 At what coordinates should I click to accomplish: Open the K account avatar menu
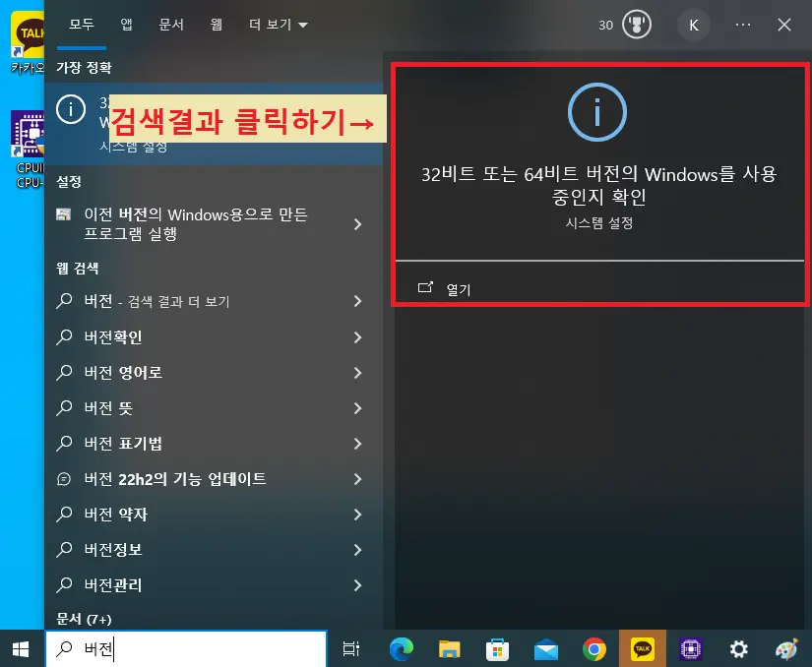694,25
